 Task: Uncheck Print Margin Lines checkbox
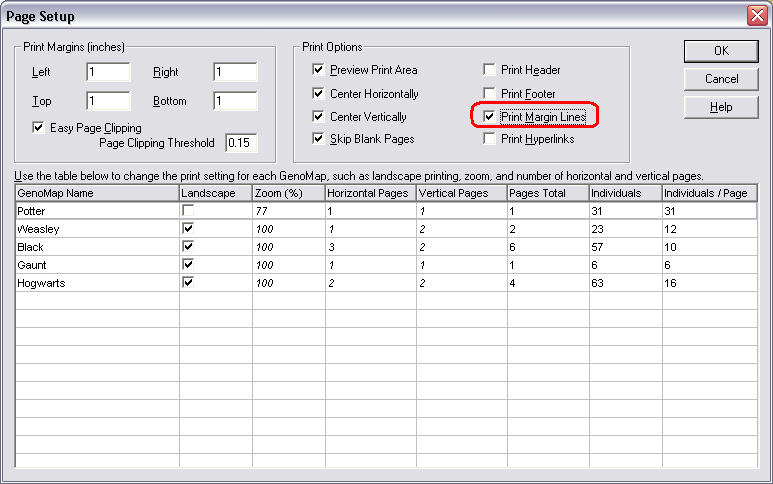point(489,117)
